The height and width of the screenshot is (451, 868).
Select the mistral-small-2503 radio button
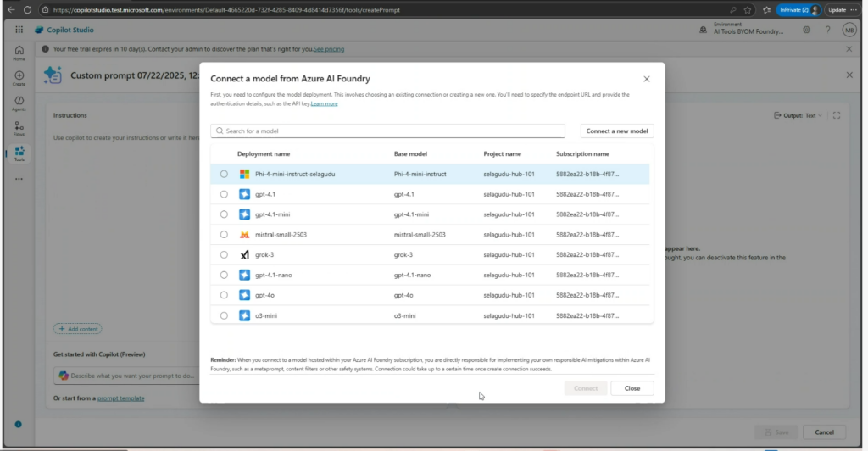pyautogui.click(x=224, y=235)
